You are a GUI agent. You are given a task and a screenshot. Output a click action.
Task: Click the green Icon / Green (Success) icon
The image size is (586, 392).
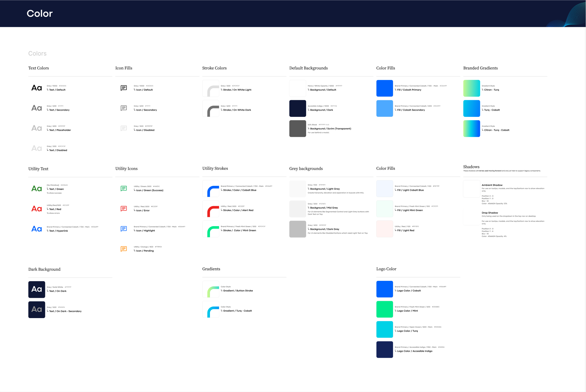[x=124, y=188]
